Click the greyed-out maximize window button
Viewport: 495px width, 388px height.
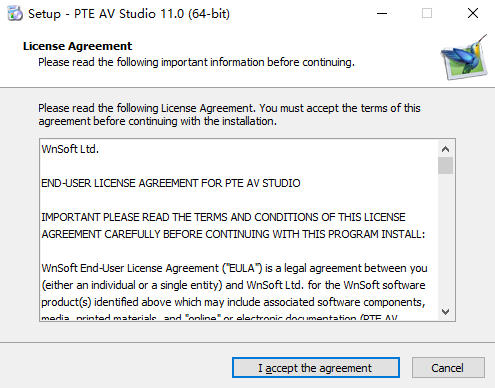pos(427,14)
